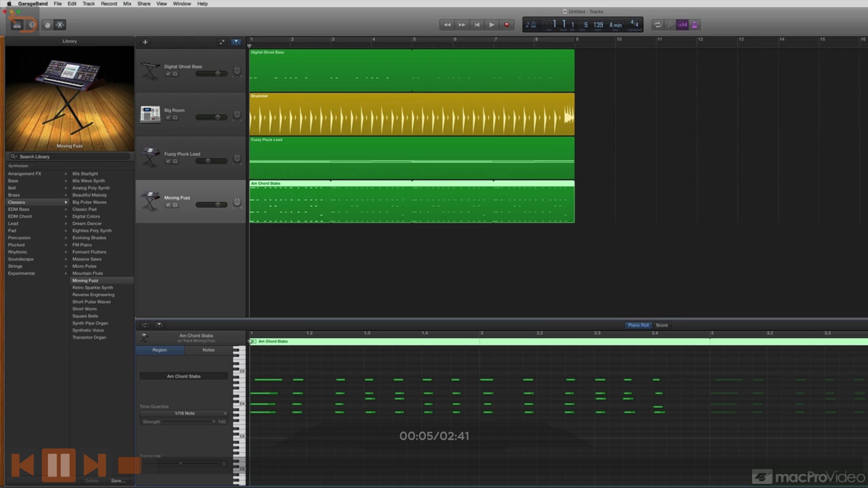
Task: Add a new track with plus button
Action: [x=145, y=42]
